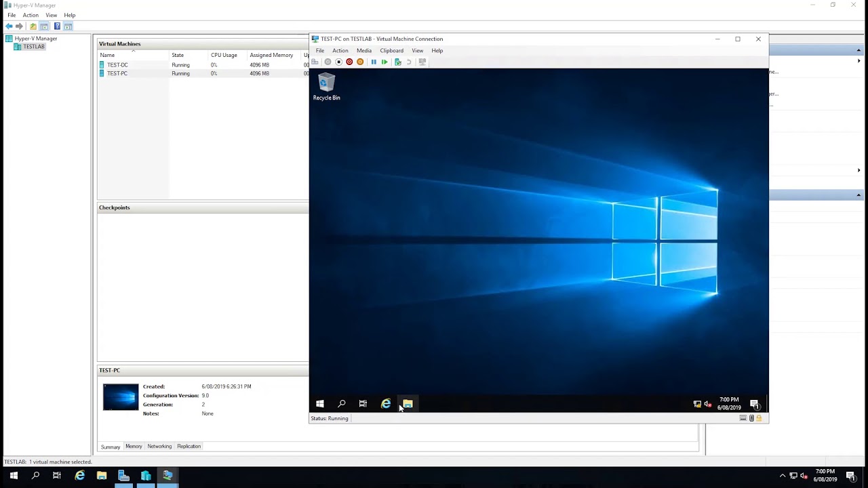Open Search on the guest VM taskbar

coord(342,404)
